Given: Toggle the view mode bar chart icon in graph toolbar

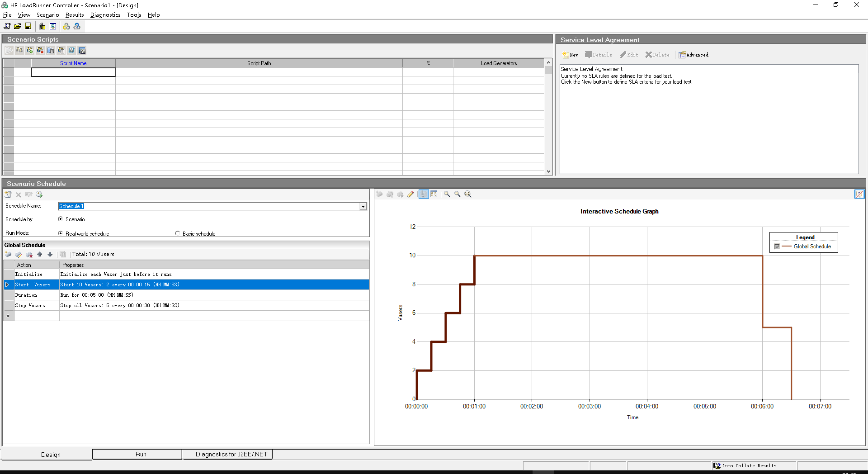Looking at the screenshot, I should coord(424,194).
